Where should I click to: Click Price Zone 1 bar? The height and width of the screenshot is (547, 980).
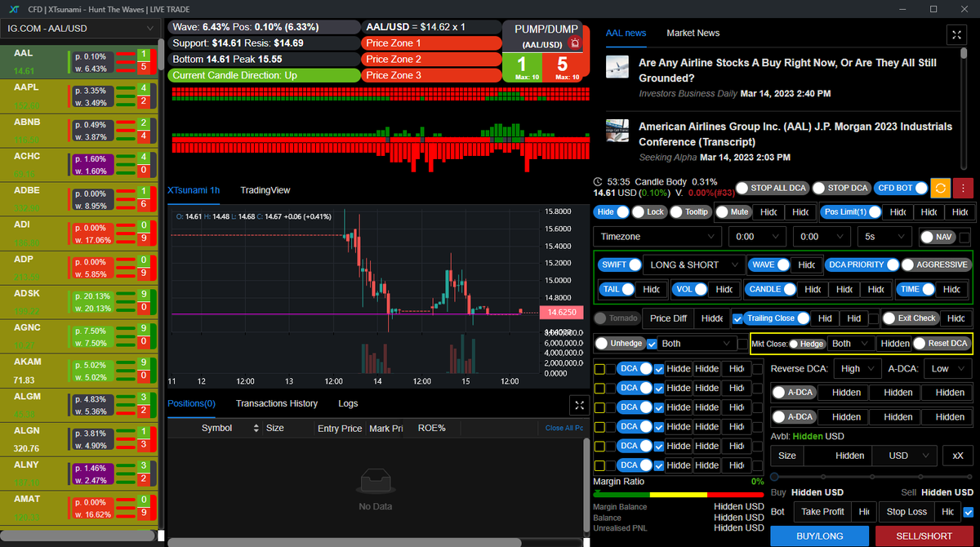point(430,43)
